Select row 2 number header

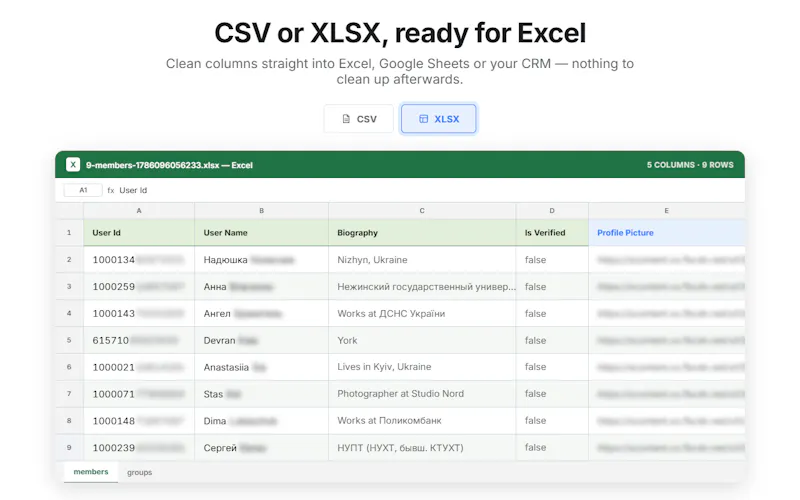(69, 260)
